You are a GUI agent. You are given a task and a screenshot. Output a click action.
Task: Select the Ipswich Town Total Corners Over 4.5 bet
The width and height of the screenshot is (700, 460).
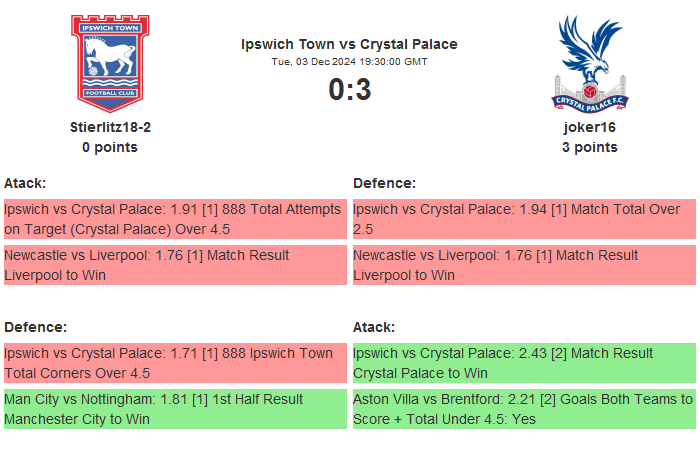click(175, 363)
